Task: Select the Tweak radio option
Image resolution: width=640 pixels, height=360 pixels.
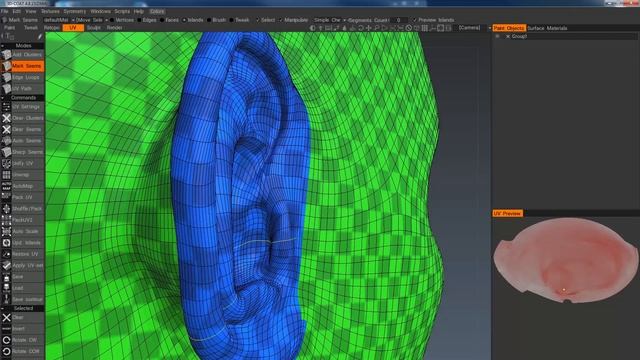Action: [240, 20]
